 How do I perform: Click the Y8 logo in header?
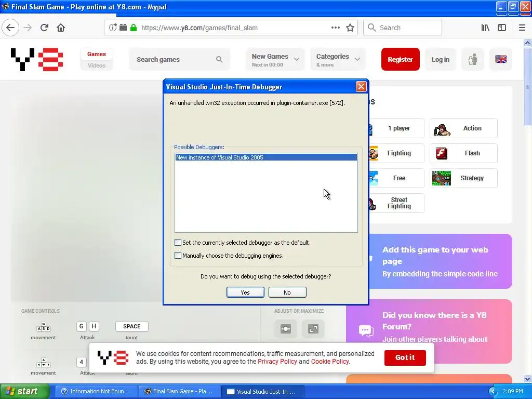coord(37,59)
